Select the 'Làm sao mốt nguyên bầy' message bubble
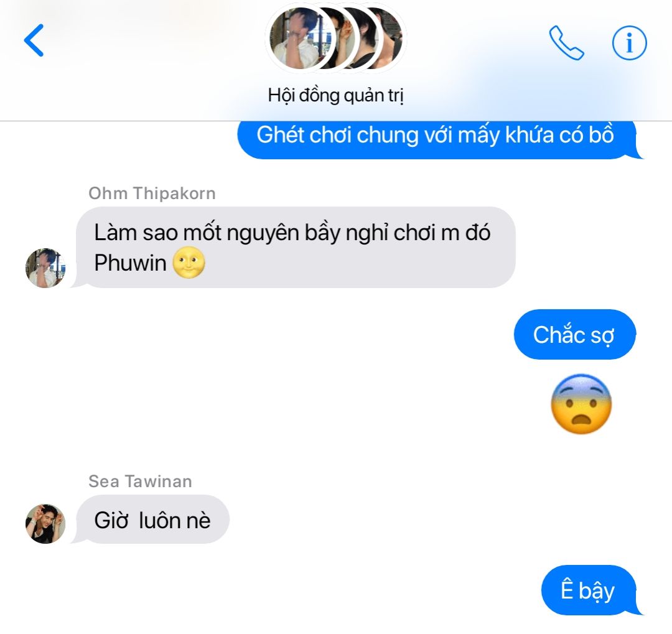This screenshot has width=672, height=634. tap(294, 248)
